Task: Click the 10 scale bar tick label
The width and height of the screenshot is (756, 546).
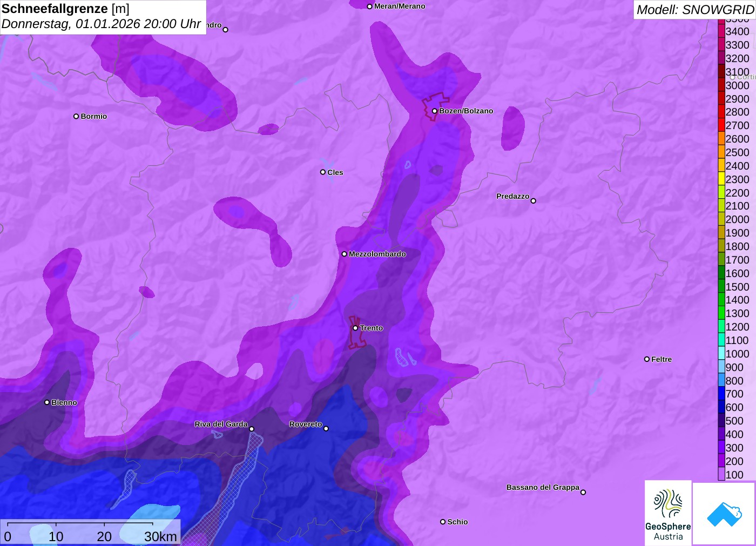Action: click(x=56, y=536)
